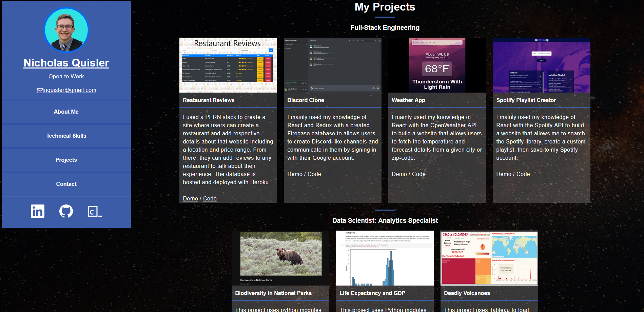Open the Contact sidebar item
The width and height of the screenshot is (644, 312).
point(66,184)
